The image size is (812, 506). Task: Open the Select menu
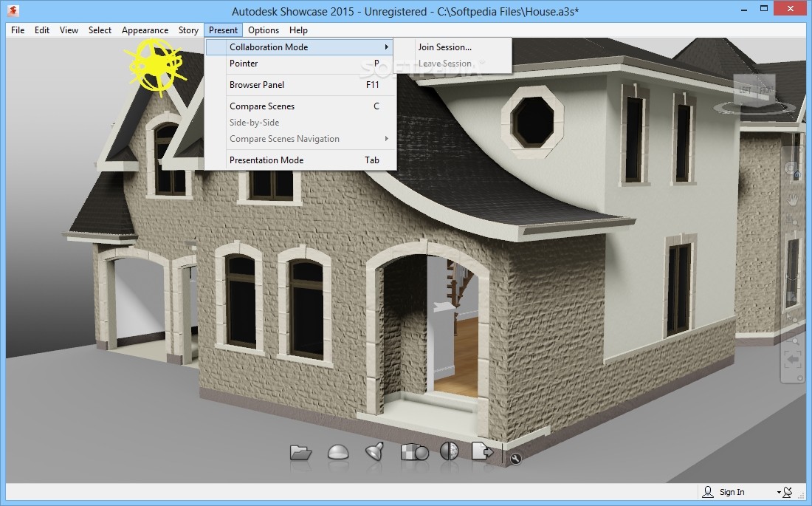point(100,30)
